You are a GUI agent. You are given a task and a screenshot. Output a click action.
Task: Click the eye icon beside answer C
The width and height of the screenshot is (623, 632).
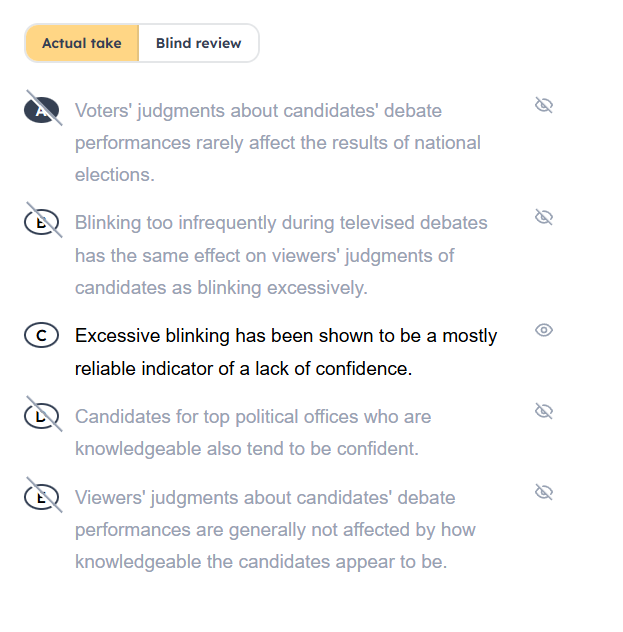point(544,330)
